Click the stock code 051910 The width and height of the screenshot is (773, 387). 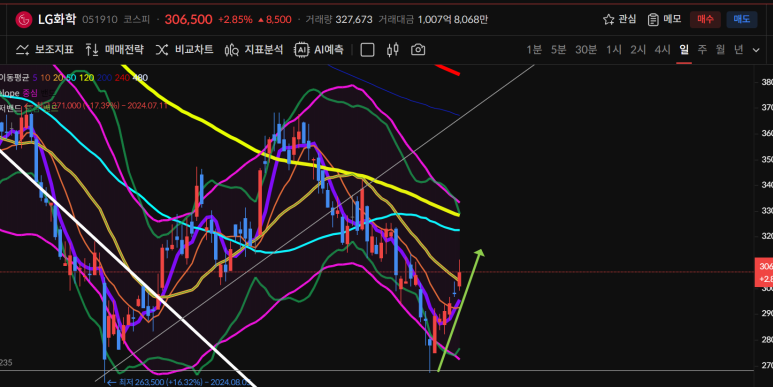(100, 20)
